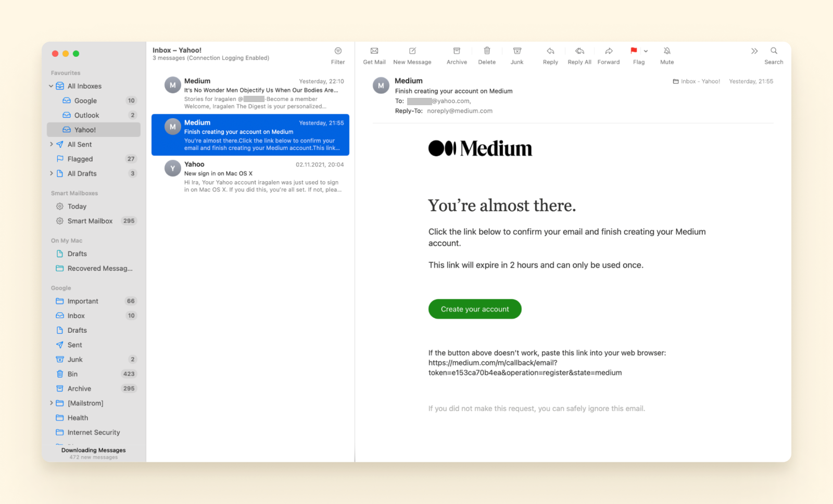Forward the Medium confirmation email

click(608, 55)
